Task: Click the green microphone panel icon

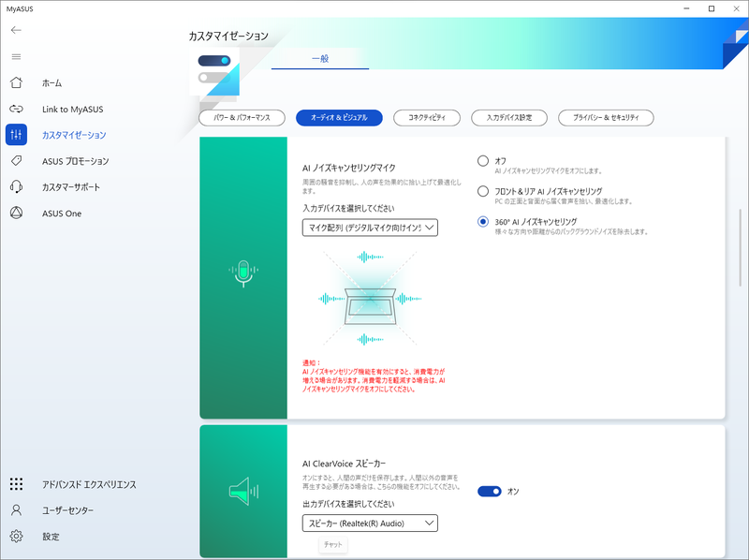Action: click(x=242, y=272)
